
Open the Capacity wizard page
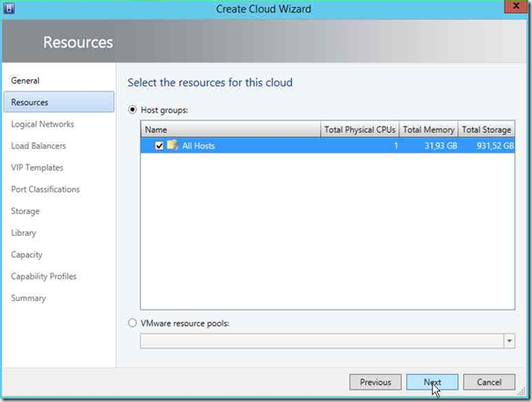26,254
